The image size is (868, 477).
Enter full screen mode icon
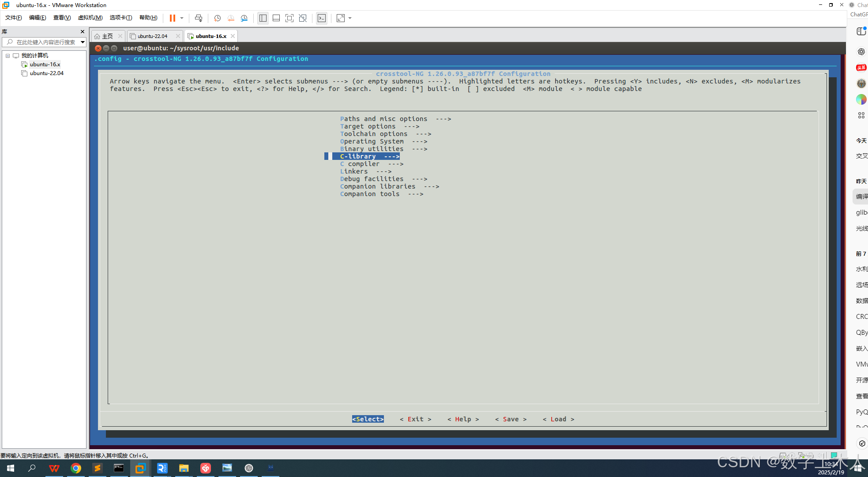[x=289, y=18]
